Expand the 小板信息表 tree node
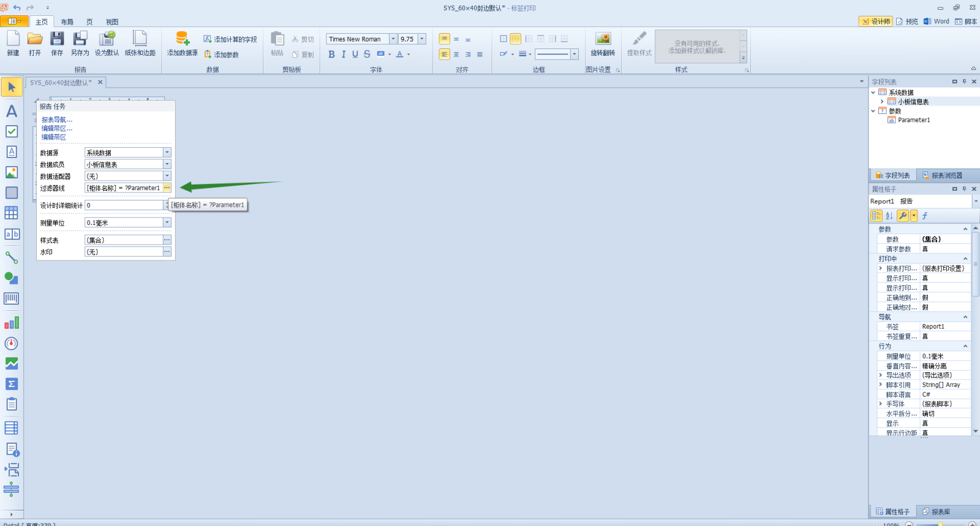The width and height of the screenshot is (980, 526). (x=882, y=102)
